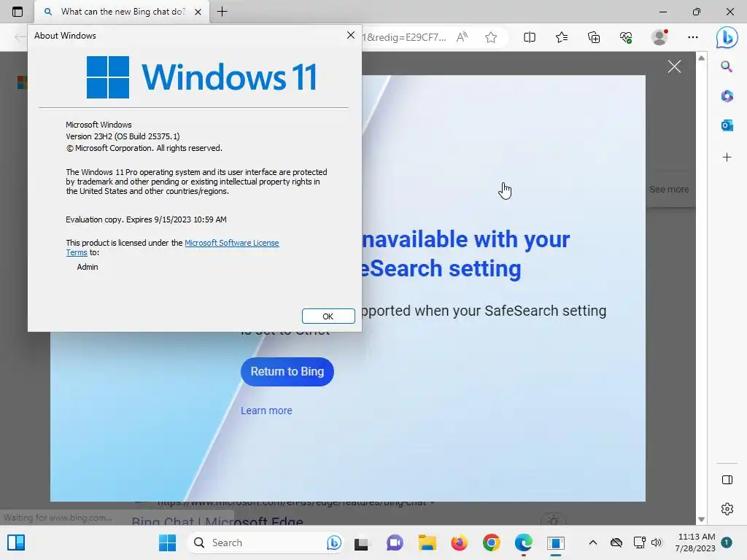
Task: Click the Edge address bar URL text
Action: point(404,37)
